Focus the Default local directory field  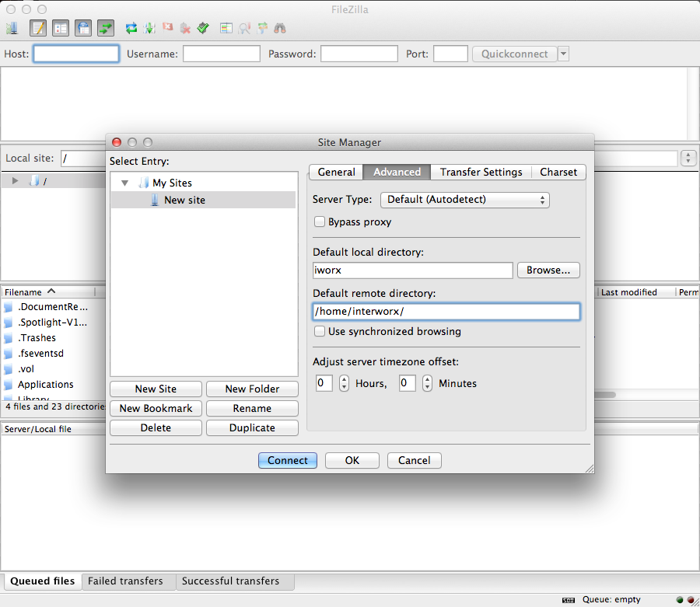click(412, 270)
